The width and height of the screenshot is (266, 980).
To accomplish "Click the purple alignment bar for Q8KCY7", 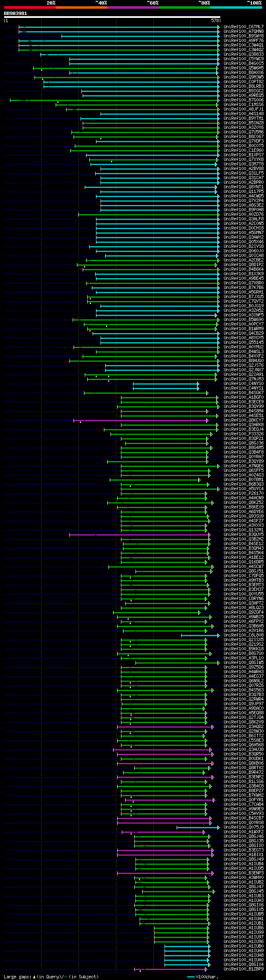I will click(141, 420).
